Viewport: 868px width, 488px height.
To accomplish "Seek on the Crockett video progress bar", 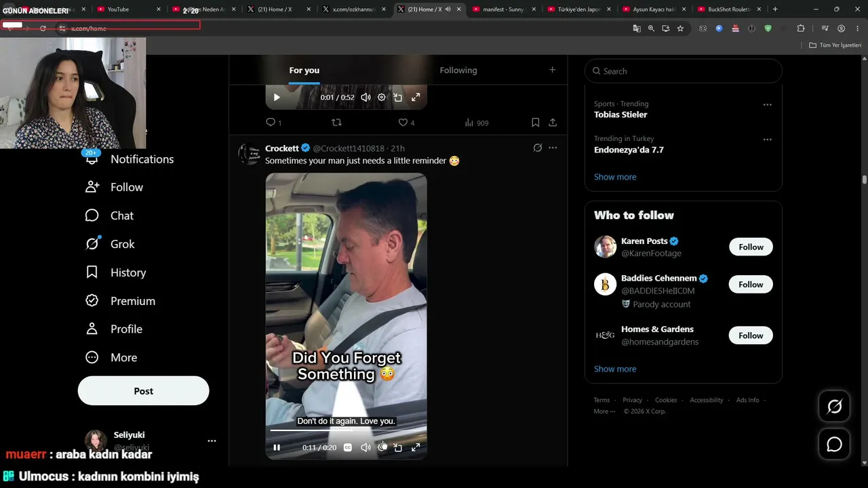I will tap(346, 430).
